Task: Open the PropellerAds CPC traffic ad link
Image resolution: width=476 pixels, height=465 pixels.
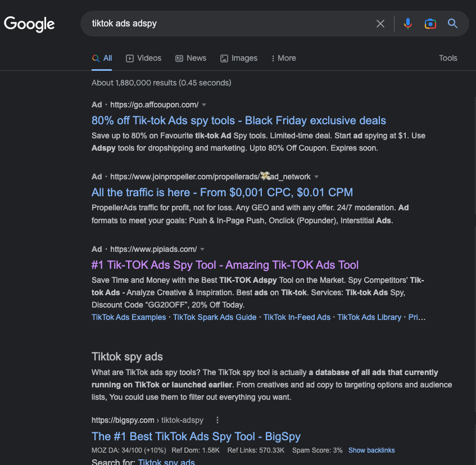Action: [222, 192]
